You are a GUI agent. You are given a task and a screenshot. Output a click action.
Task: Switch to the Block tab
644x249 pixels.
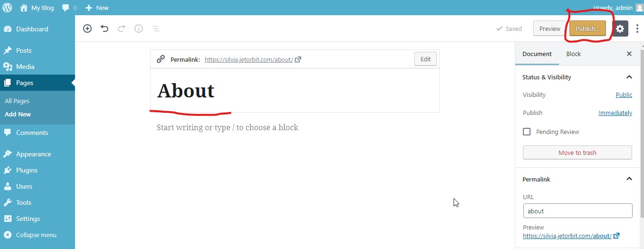click(x=573, y=54)
